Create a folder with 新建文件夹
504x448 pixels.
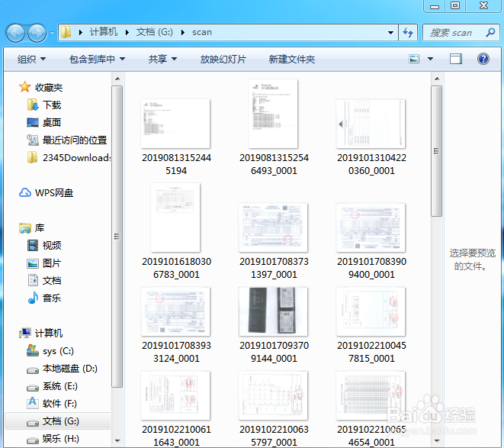[292, 60]
